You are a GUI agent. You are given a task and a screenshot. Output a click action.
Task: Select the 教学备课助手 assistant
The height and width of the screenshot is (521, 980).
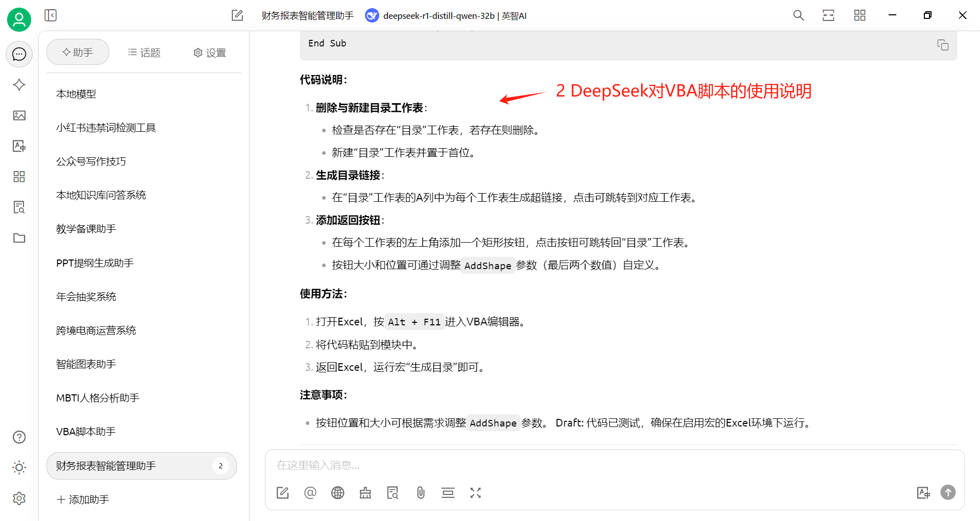pos(141,229)
